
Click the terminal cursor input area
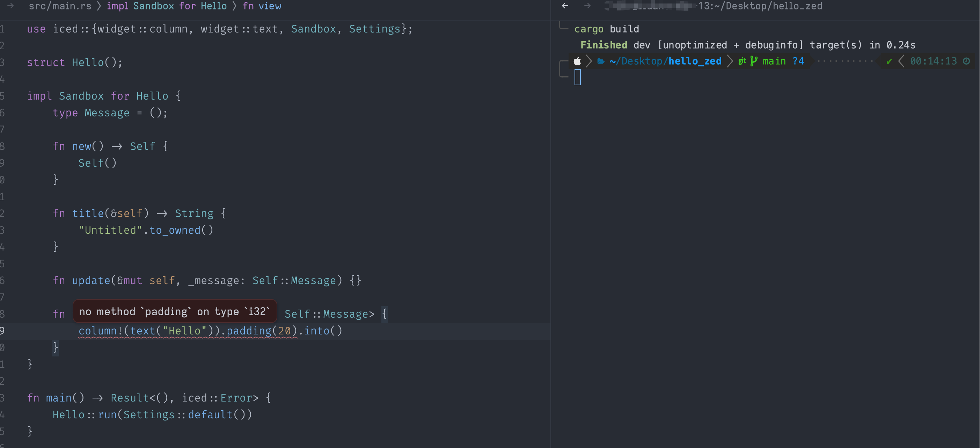coord(578,77)
